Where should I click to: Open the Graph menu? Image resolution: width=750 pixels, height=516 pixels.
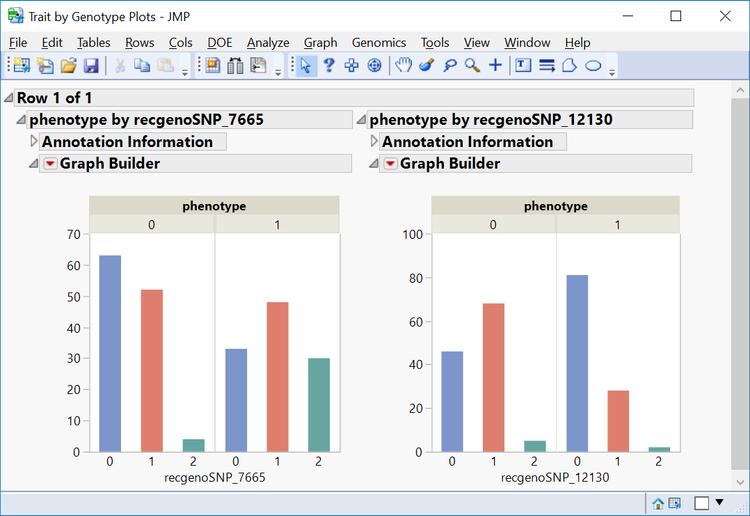click(x=320, y=43)
